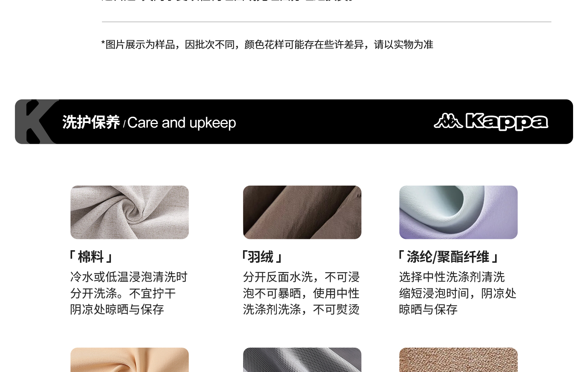Image resolution: width=588 pixels, height=372 pixels.
Task: Open the brown down fabric thumbnail
Action: click(x=302, y=212)
